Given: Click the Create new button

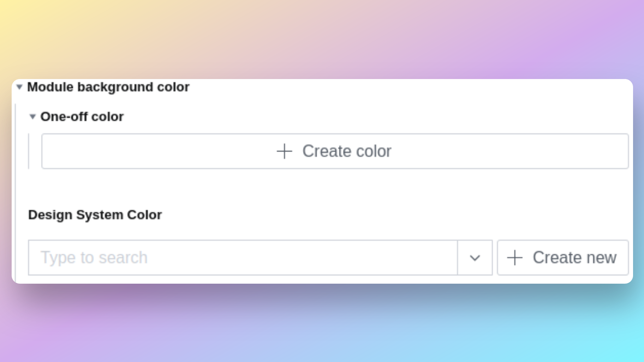Looking at the screenshot, I should pyautogui.click(x=562, y=258).
